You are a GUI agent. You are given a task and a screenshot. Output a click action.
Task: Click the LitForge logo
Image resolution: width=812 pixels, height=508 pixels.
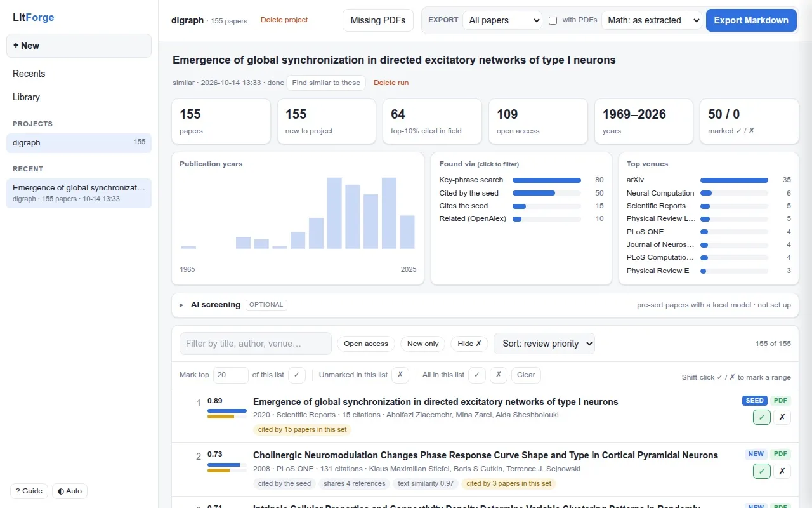point(34,18)
